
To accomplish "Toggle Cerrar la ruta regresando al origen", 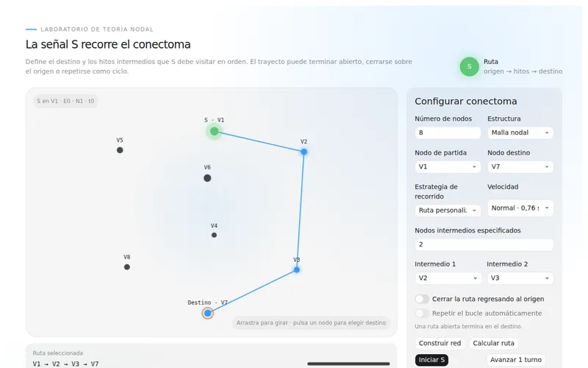I will (422, 299).
